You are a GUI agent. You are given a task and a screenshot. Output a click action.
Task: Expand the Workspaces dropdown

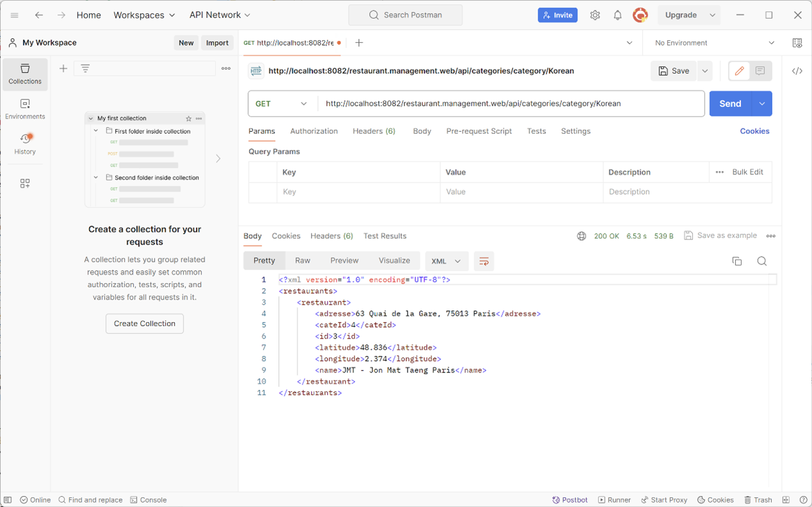(145, 15)
